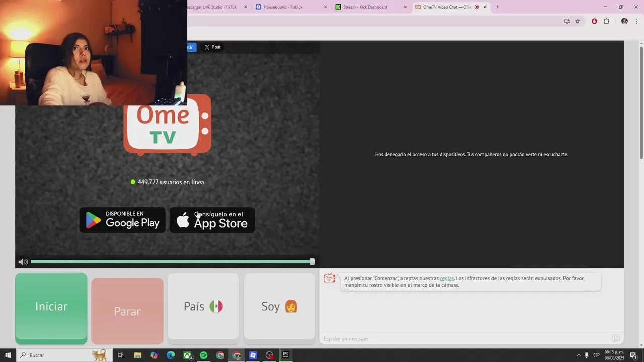Viewport: 644px width, 362px height.
Task: Close the OmeTV Video Chat tab
Action: click(485, 7)
